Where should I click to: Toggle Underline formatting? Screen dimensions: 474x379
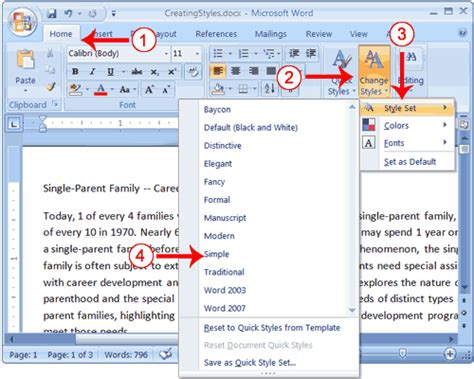(x=110, y=72)
